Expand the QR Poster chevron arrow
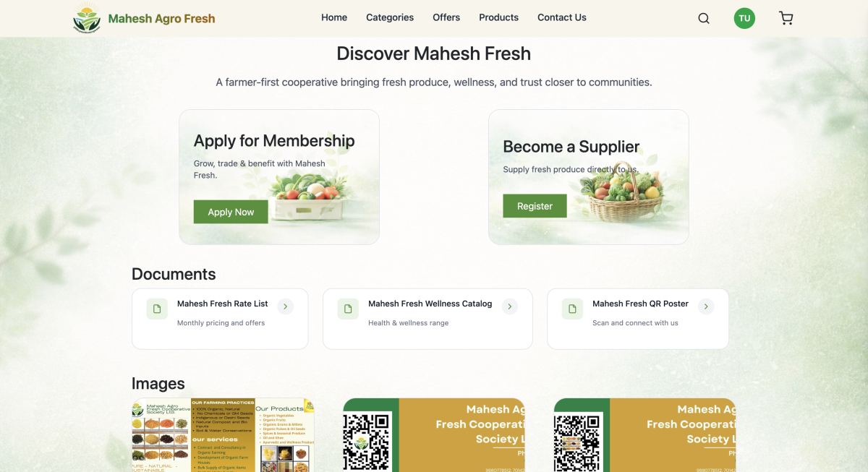 706,306
